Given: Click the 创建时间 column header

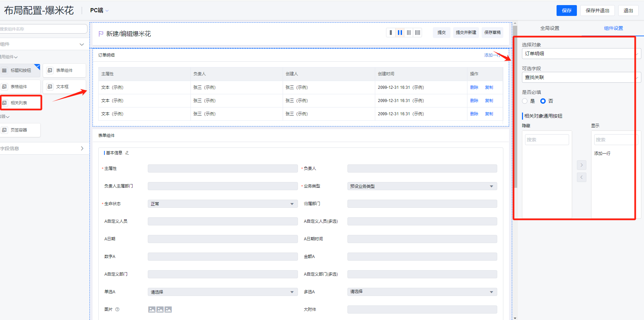Looking at the screenshot, I should tap(421, 74).
